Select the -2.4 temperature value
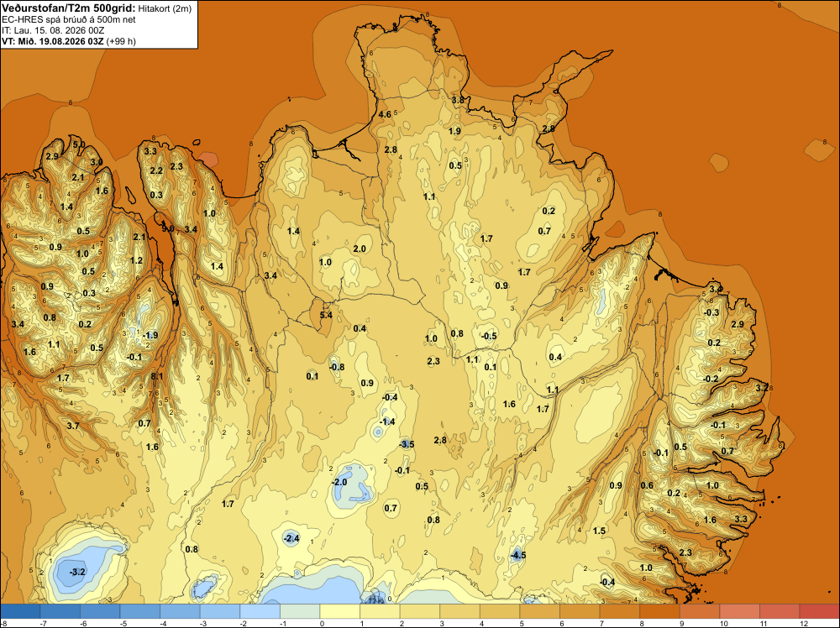 [291, 538]
